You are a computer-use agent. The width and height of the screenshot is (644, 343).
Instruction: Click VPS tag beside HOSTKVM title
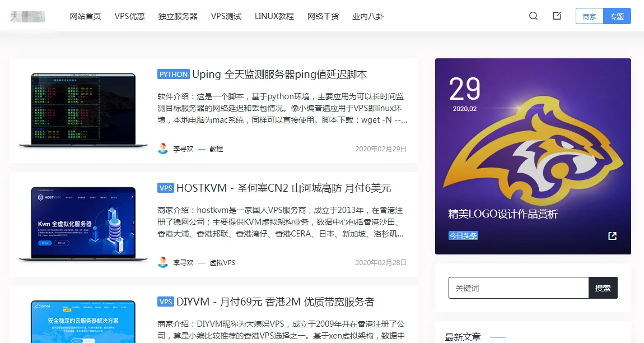click(x=166, y=188)
